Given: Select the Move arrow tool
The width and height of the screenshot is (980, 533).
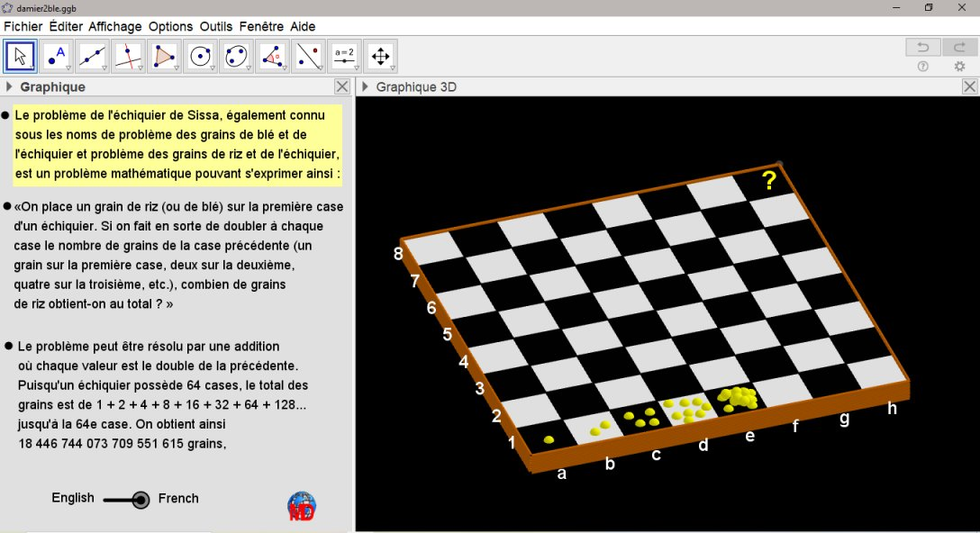Looking at the screenshot, I should point(20,56).
